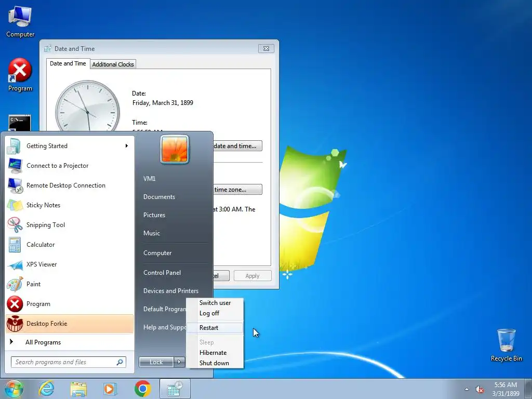Click the taskbar clock
The image size is (532, 399).
coord(506,389)
